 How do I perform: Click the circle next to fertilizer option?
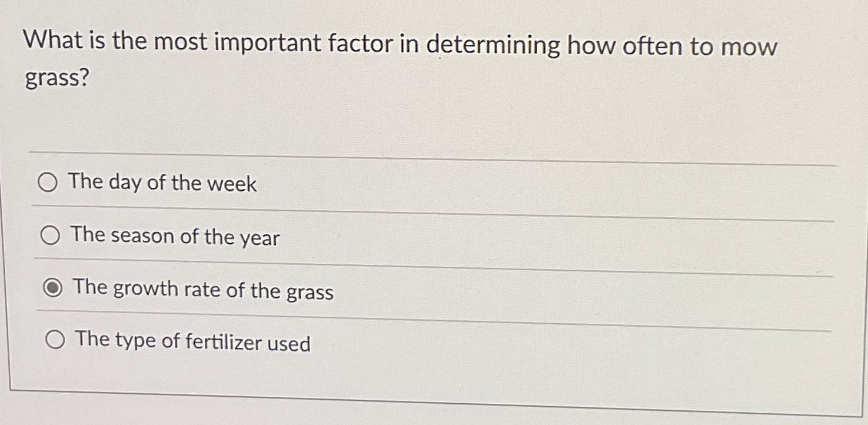55,339
